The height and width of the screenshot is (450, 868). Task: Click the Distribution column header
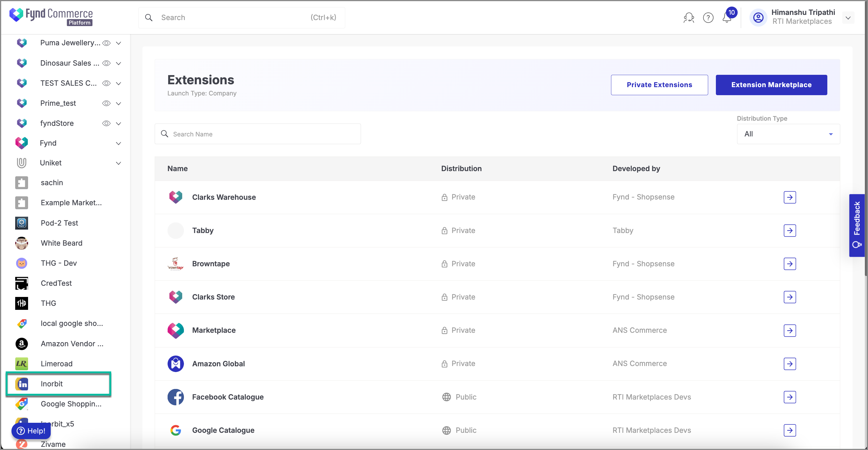[461, 169]
